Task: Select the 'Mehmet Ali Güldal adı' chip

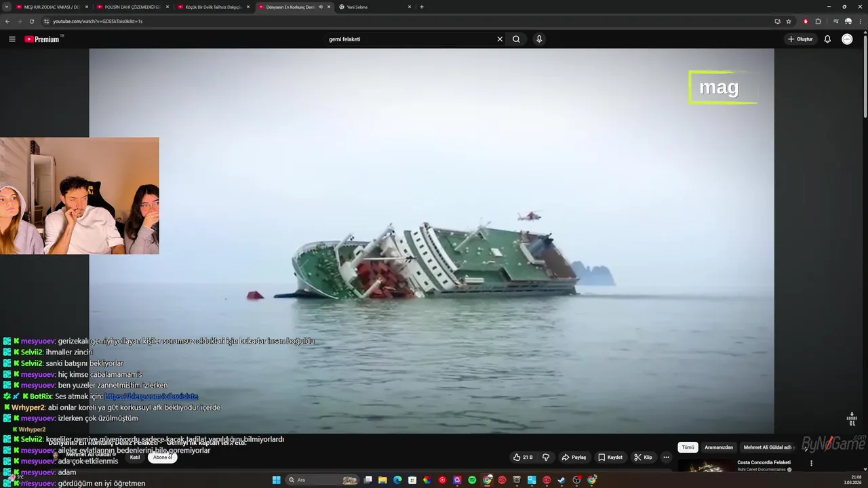Action: 768,447
